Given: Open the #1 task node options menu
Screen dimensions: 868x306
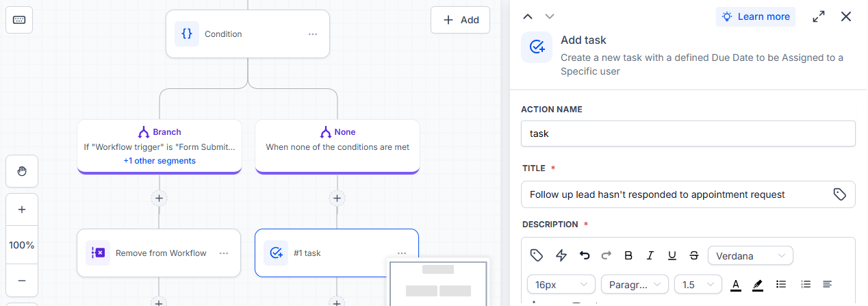Looking at the screenshot, I should point(402,253).
